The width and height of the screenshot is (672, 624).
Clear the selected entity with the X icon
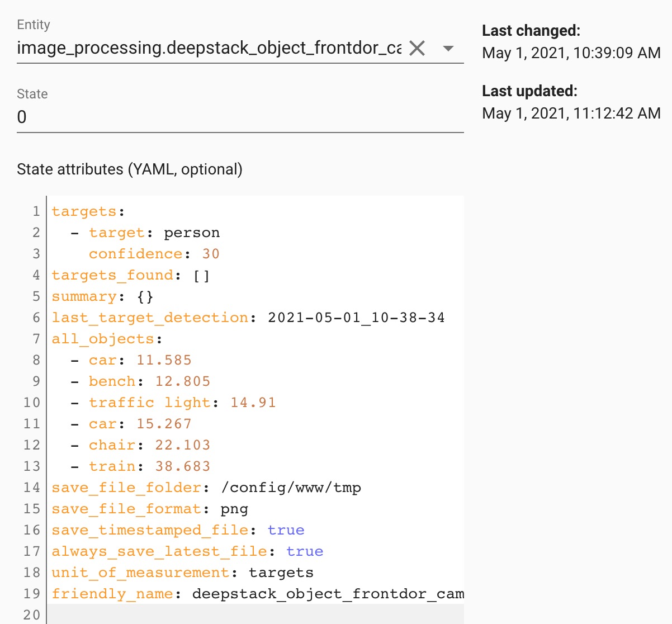[x=417, y=49]
